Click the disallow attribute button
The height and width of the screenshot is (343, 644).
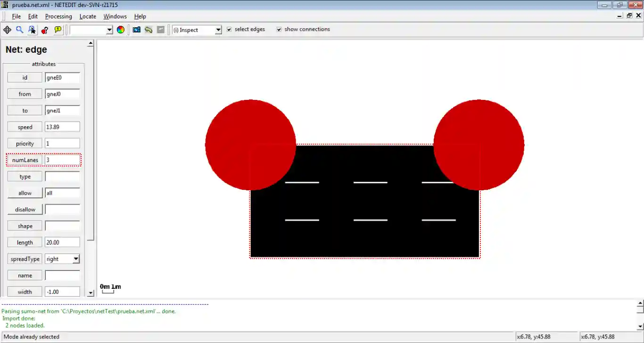coord(25,209)
